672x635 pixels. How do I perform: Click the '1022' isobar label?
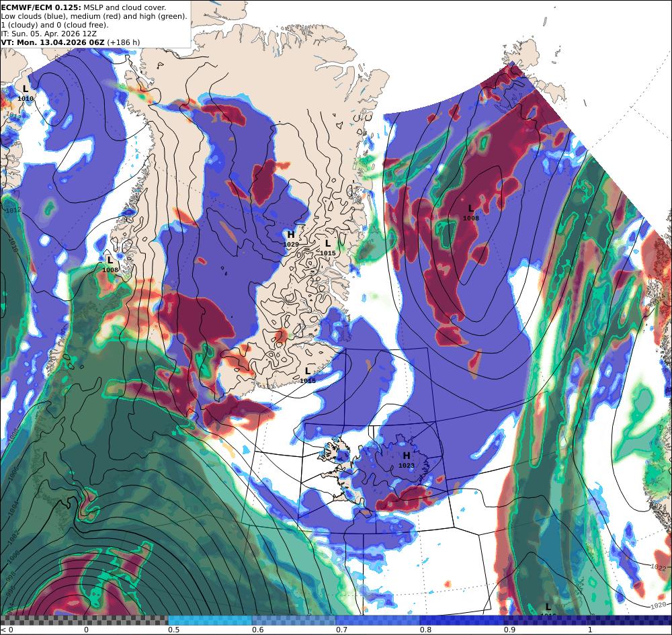pos(659,567)
